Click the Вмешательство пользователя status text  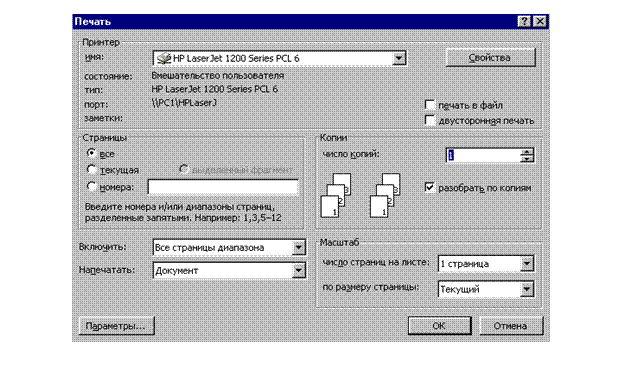pos(218,75)
